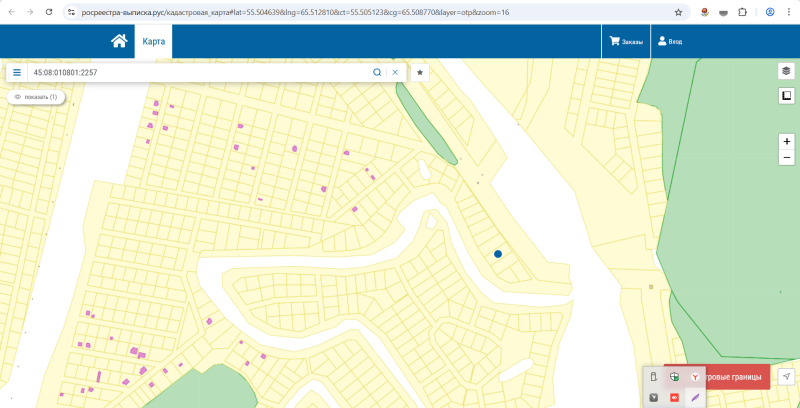Open the Windows Security shield tray icon

674,377
